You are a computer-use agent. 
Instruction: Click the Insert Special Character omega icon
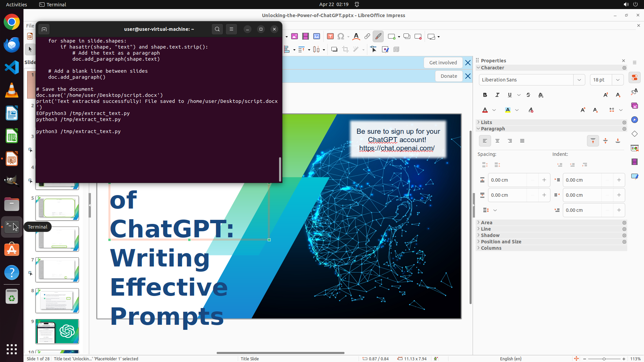click(x=341, y=37)
